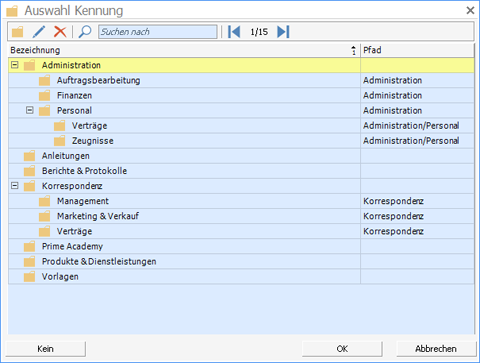
Task: Collapse the Korrespondenz folder
Action: point(15,186)
